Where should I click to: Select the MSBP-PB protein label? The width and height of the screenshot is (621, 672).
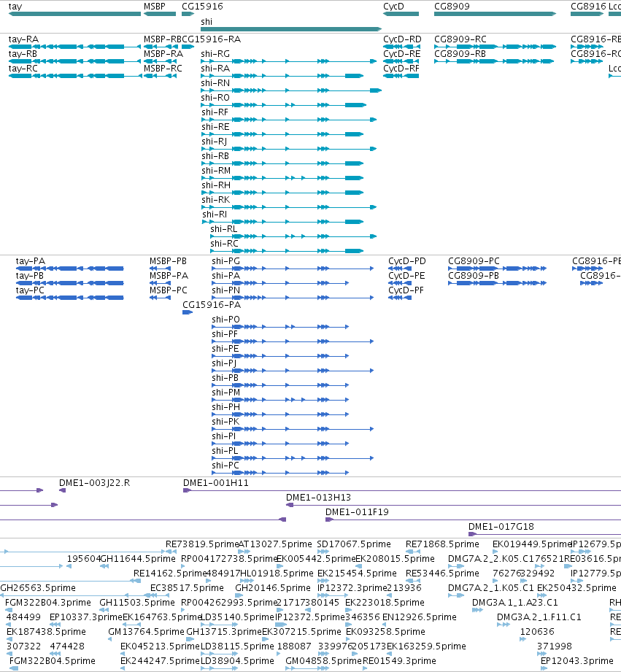pyautogui.click(x=168, y=261)
